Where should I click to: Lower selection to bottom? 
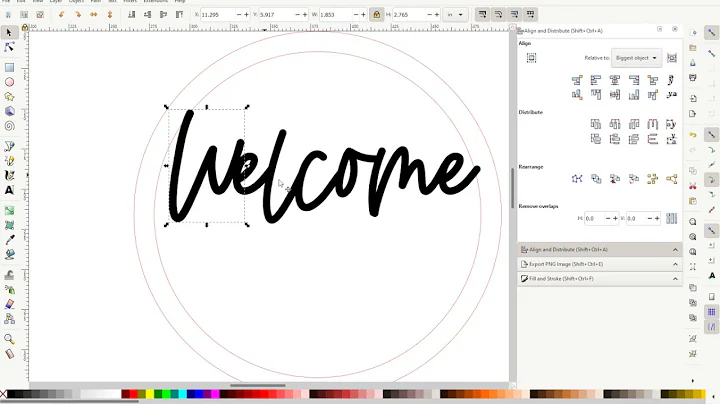(x=131, y=15)
